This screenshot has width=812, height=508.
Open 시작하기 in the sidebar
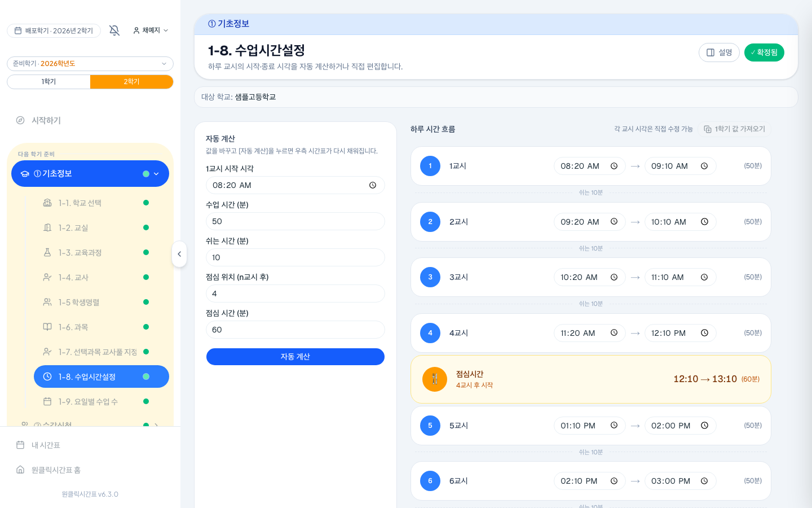click(90, 120)
